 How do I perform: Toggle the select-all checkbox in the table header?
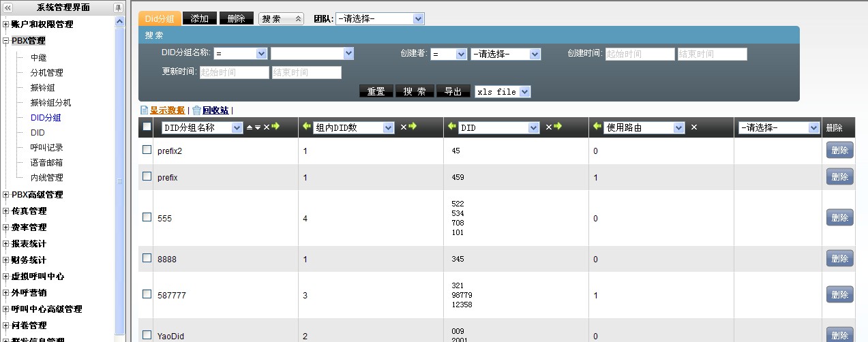[x=147, y=127]
